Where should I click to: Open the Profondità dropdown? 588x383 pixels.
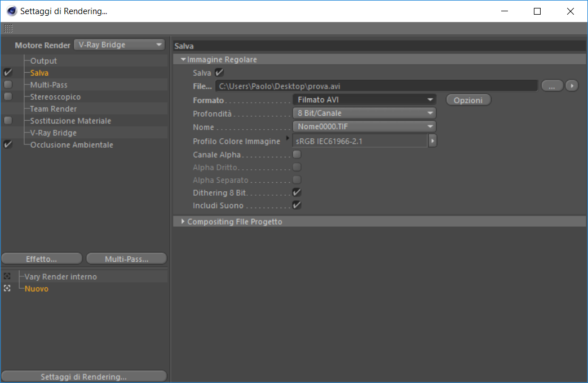tap(364, 113)
